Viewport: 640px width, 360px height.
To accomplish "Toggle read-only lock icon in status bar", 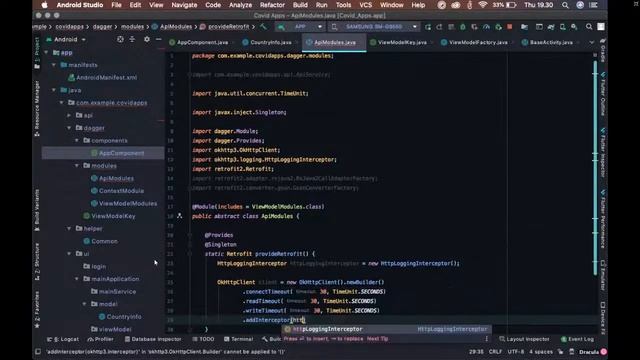I will point(560,351).
